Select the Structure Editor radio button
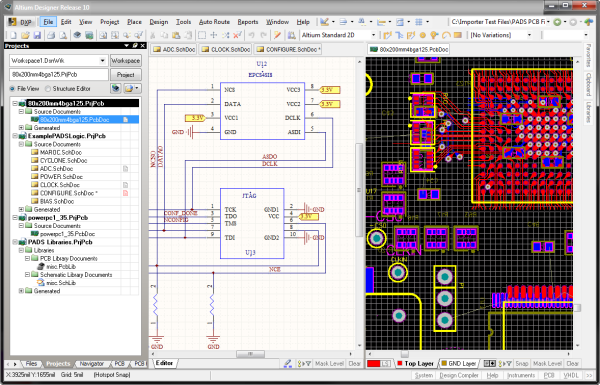Viewport: 600px width, 385px height. 48,88
